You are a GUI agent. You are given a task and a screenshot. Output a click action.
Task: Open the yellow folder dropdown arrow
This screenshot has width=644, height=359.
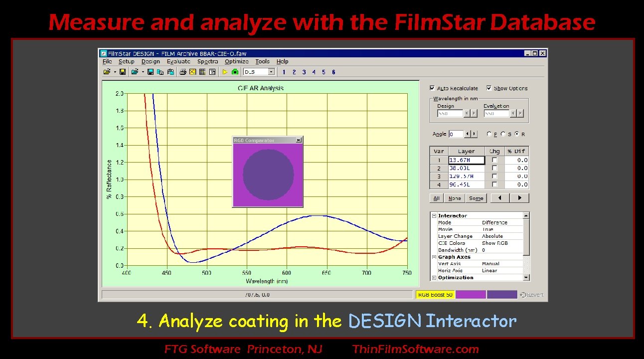(x=115, y=72)
